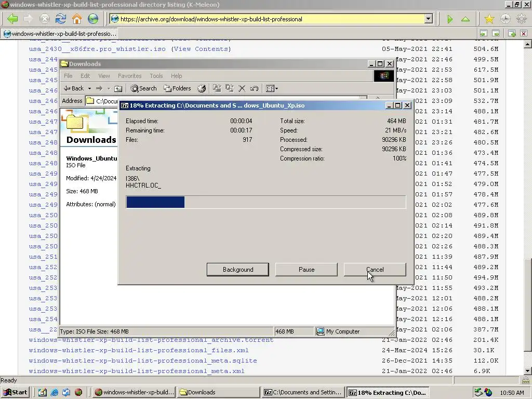Click the Move To icon in Downloads toolbar

tap(217, 88)
